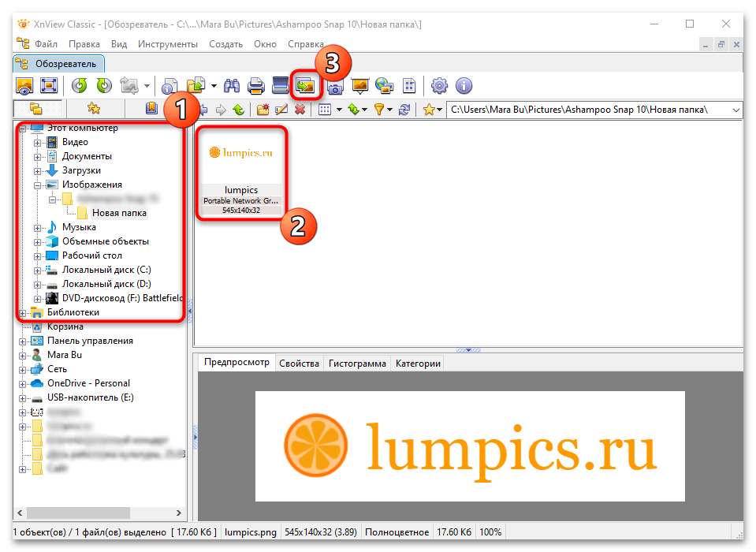The image size is (756, 552).
Task: Create a contact sheet
Action: click(409, 86)
